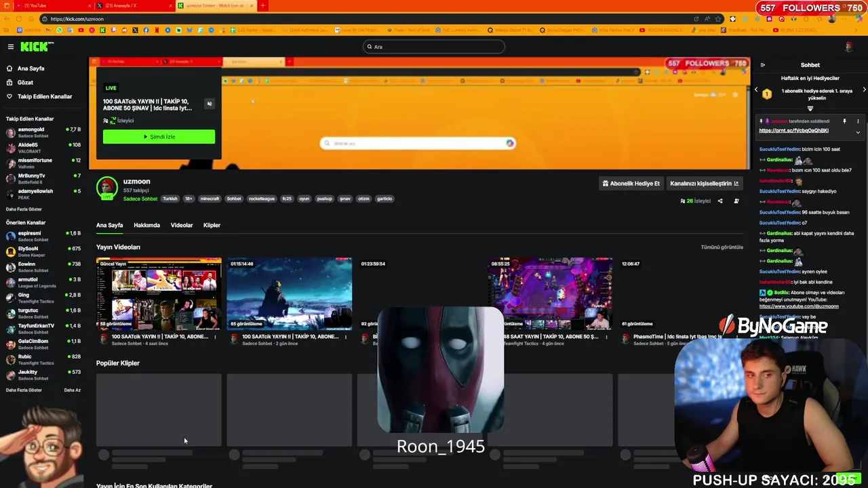Expand the weekly gifters leaderboard
868x488 pixels.
click(810, 108)
